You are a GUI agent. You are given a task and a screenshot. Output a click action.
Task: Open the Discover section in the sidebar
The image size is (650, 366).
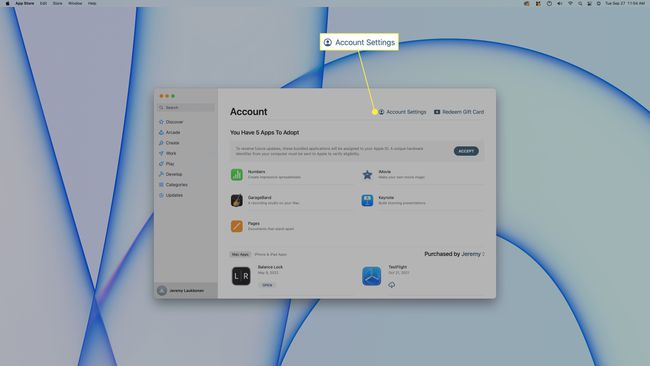[x=171, y=122]
